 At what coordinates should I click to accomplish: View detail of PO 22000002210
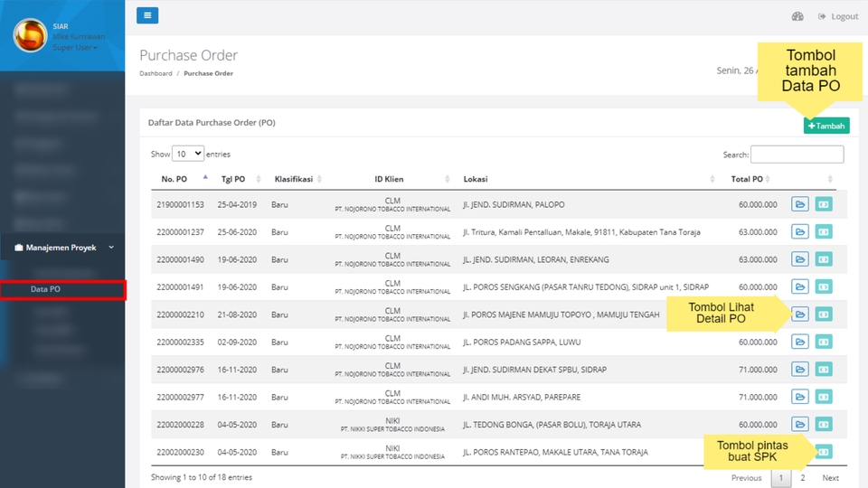coord(800,314)
